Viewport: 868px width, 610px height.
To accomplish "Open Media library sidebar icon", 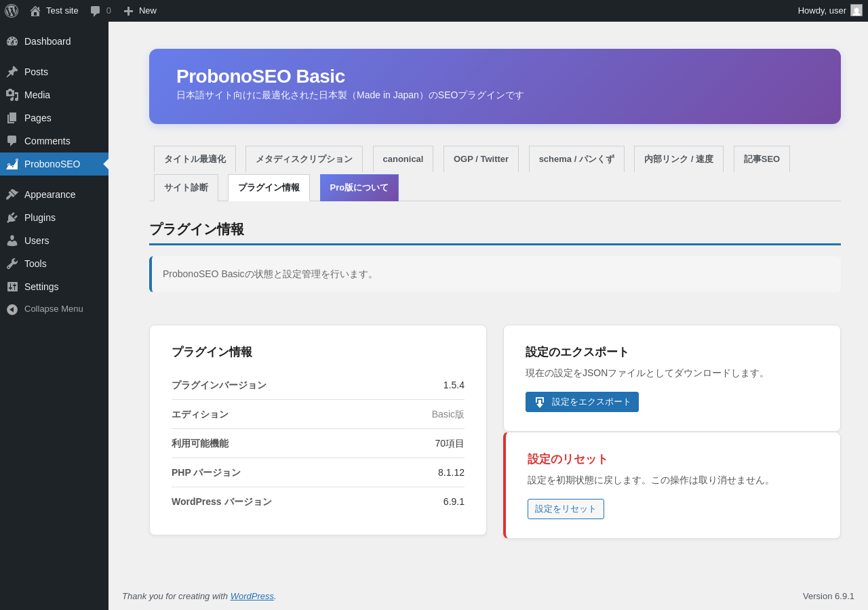I will pos(12,95).
